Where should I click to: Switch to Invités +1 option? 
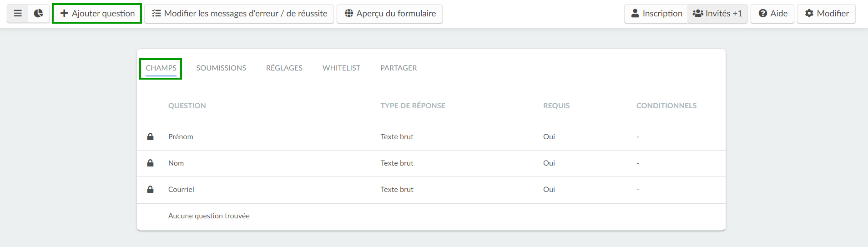pos(717,13)
